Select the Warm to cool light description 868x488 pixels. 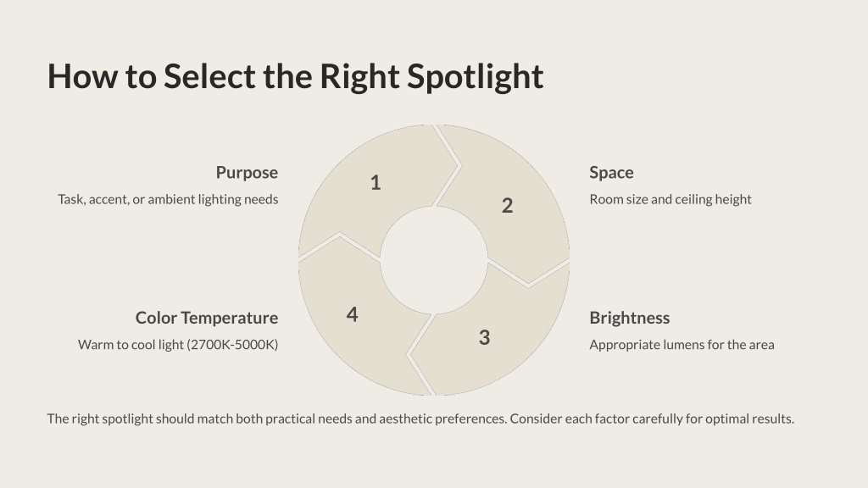178,345
